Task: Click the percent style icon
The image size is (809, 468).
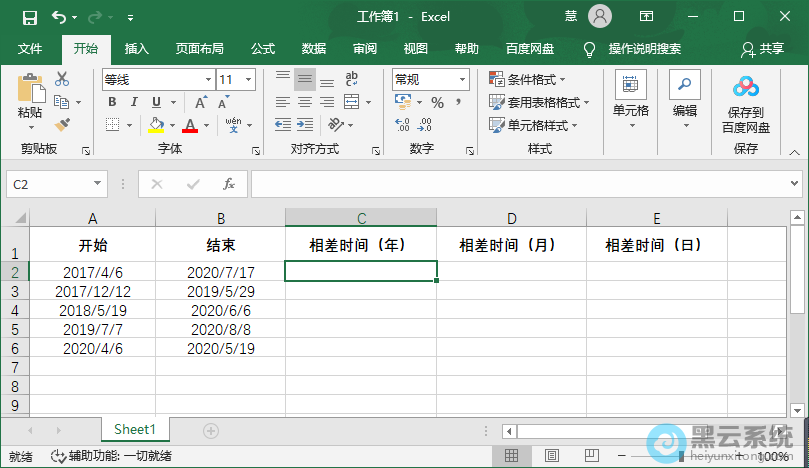Action: click(437, 102)
